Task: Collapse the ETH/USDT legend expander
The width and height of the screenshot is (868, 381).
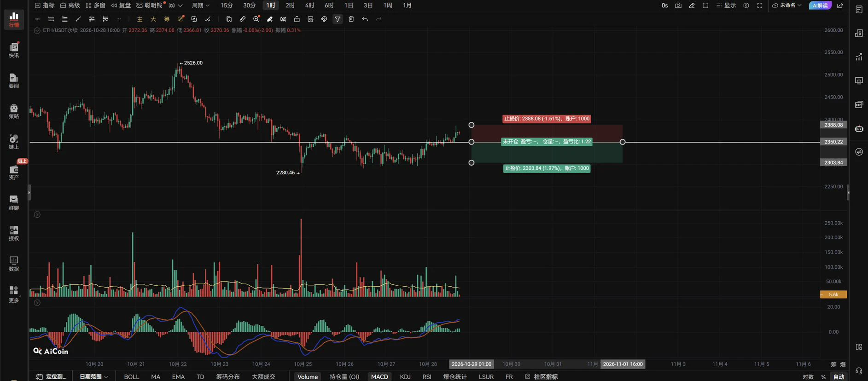Action: pos(37,30)
